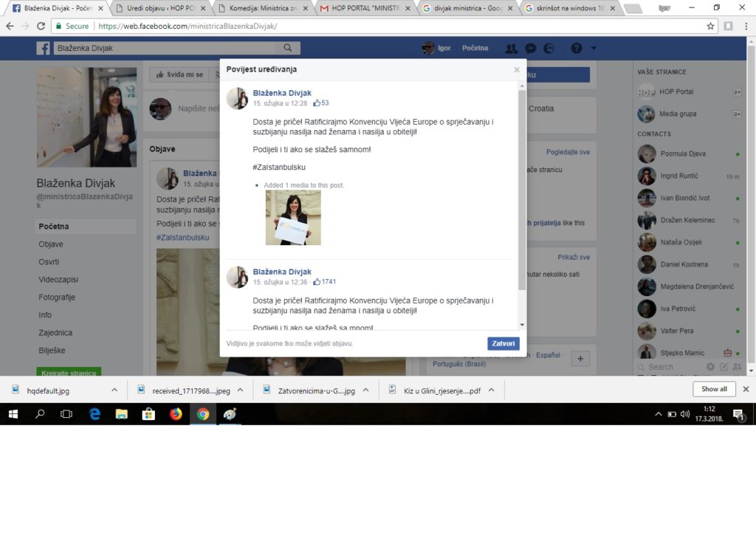Open chat settings gear icon
The height and width of the screenshot is (533, 756).
(x=710, y=367)
